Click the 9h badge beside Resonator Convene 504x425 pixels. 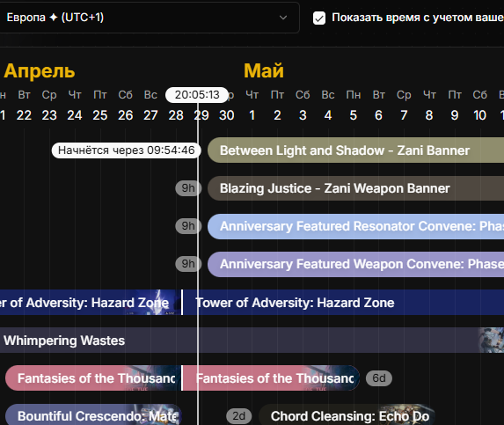[x=188, y=226]
